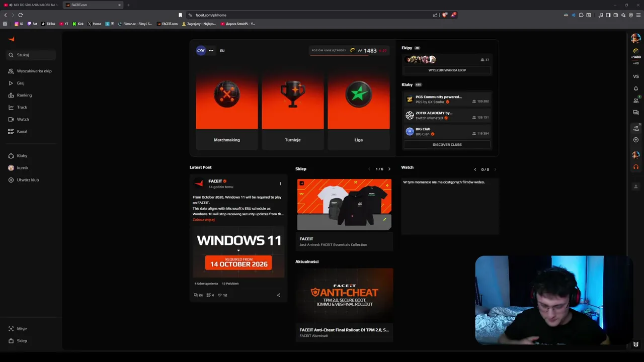Open Misje at sidebar bottom
The width and height of the screenshot is (644, 362).
[18, 329]
